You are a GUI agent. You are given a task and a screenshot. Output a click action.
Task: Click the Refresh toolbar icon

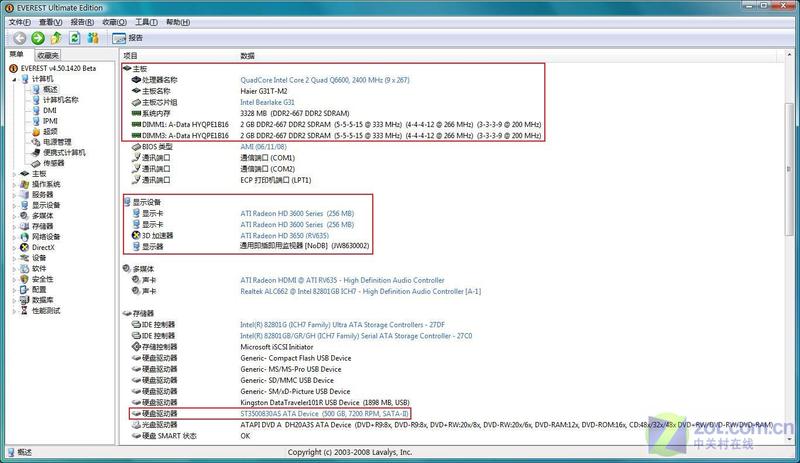click(74, 38)
